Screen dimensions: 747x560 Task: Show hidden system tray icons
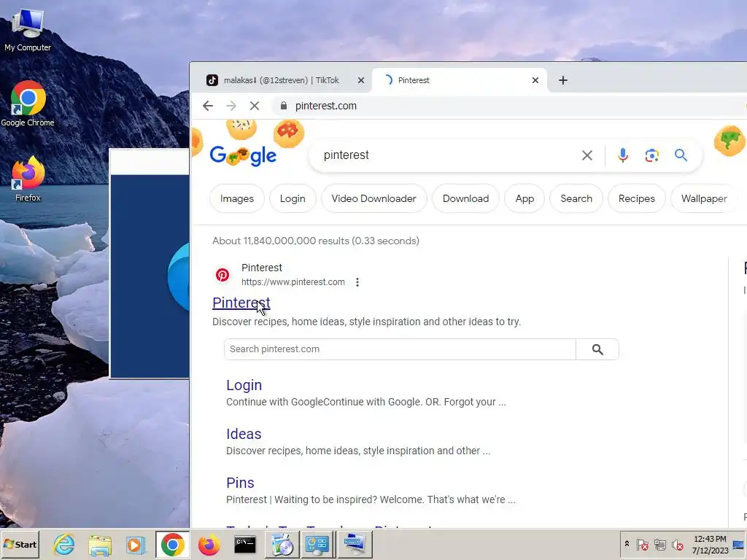click(627, 544)
